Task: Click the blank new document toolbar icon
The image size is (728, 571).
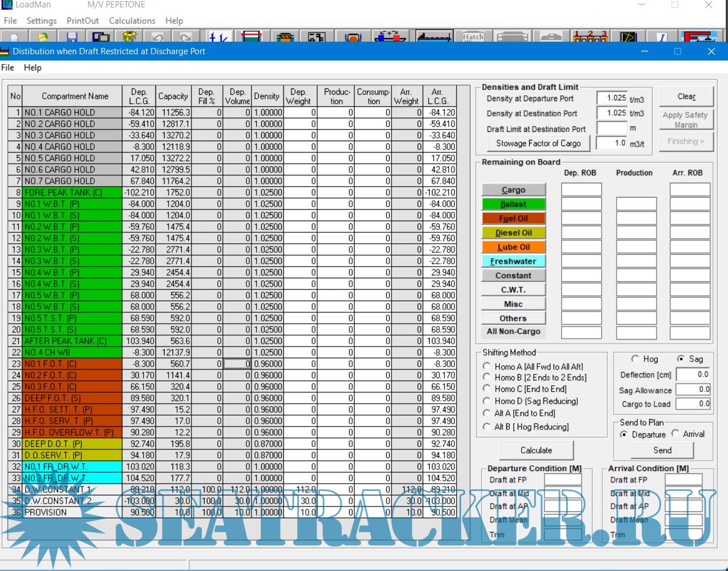Action: [15, 38]
